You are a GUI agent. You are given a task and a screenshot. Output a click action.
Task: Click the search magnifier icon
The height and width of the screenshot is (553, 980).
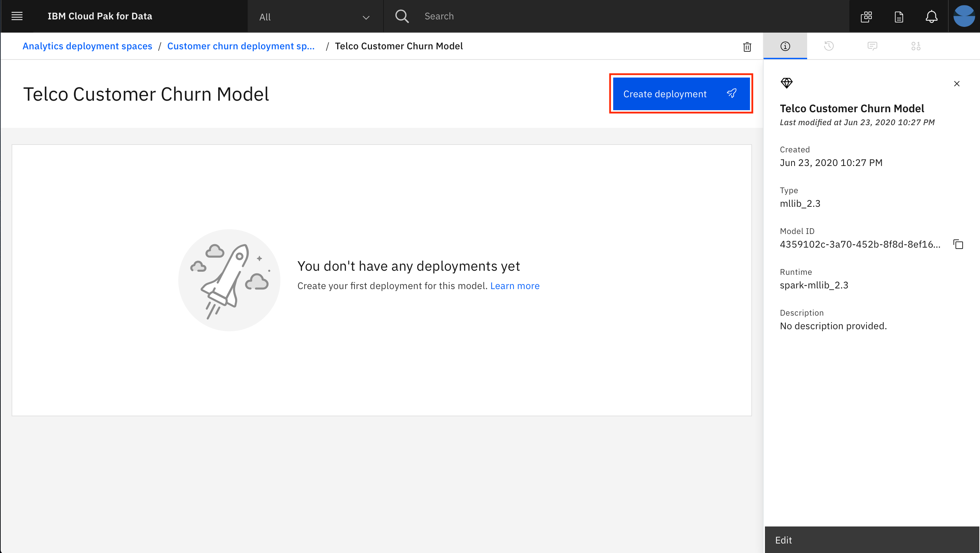coord(402,16)
